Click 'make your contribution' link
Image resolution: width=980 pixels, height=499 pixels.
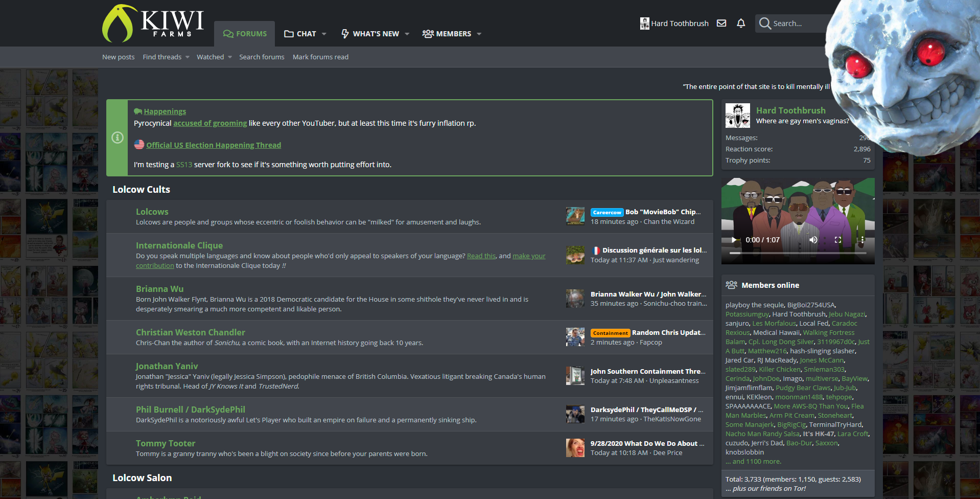[x=529, y=256]
